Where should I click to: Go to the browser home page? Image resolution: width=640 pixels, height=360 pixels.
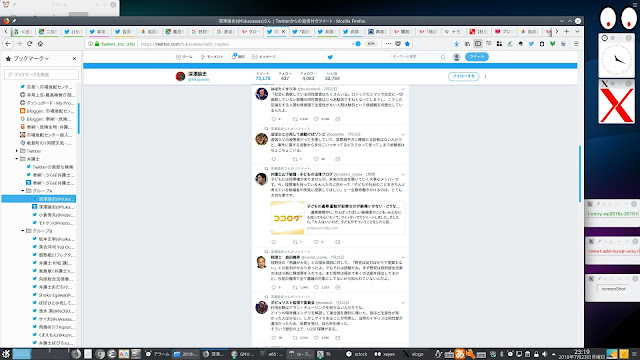click(x=40, y=44)
